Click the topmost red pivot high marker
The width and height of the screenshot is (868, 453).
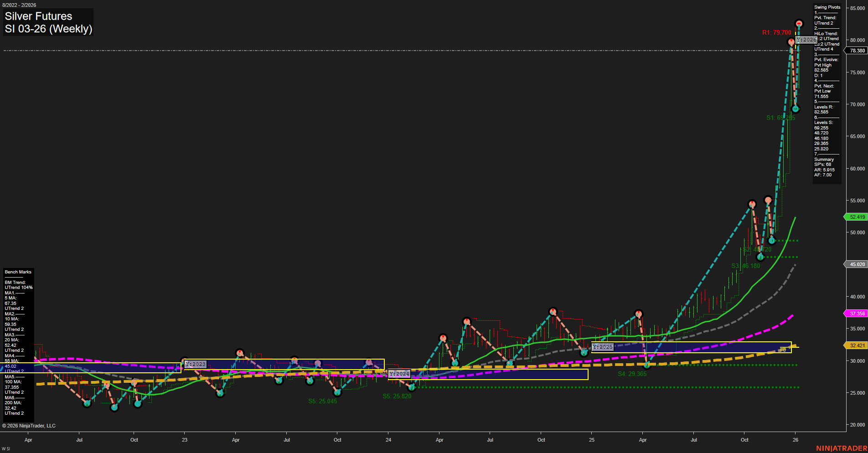pos(799,22)
